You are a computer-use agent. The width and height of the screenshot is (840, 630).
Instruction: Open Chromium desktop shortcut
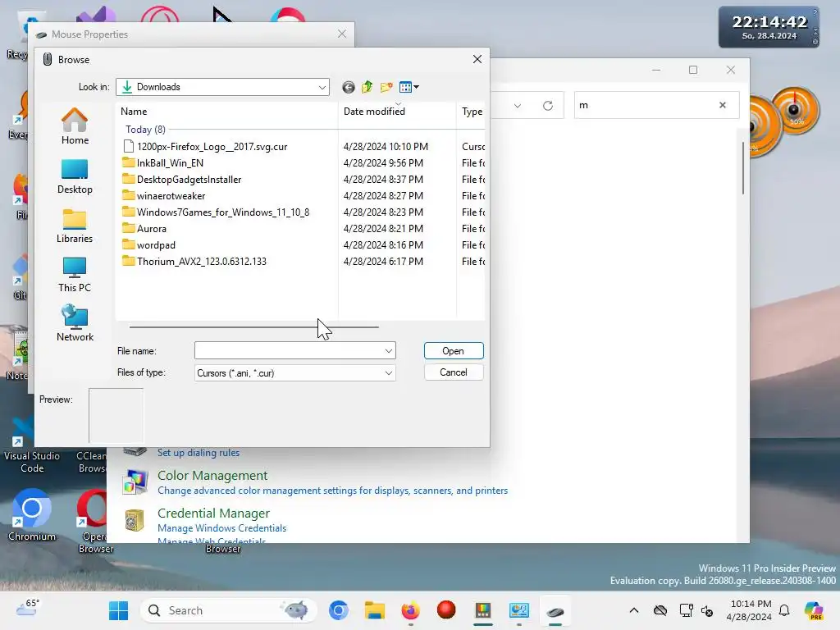click(32, 514)
